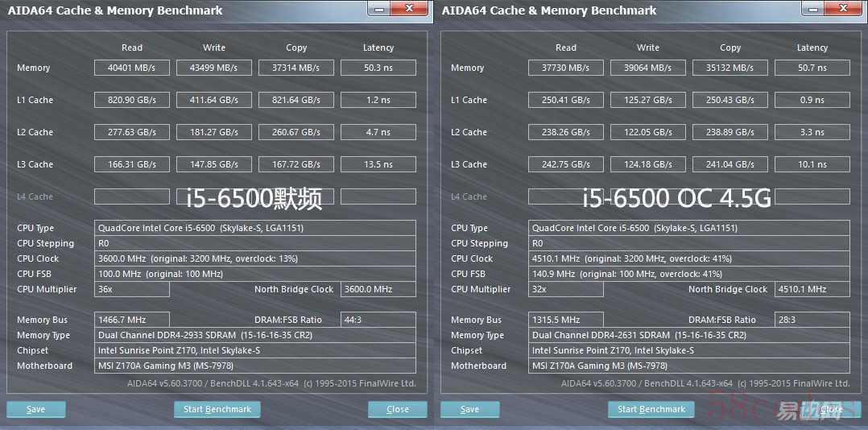Select Memory Latency value 50.7 ns
The height and width of the screenshot is (430, 868).
(812, 68)
